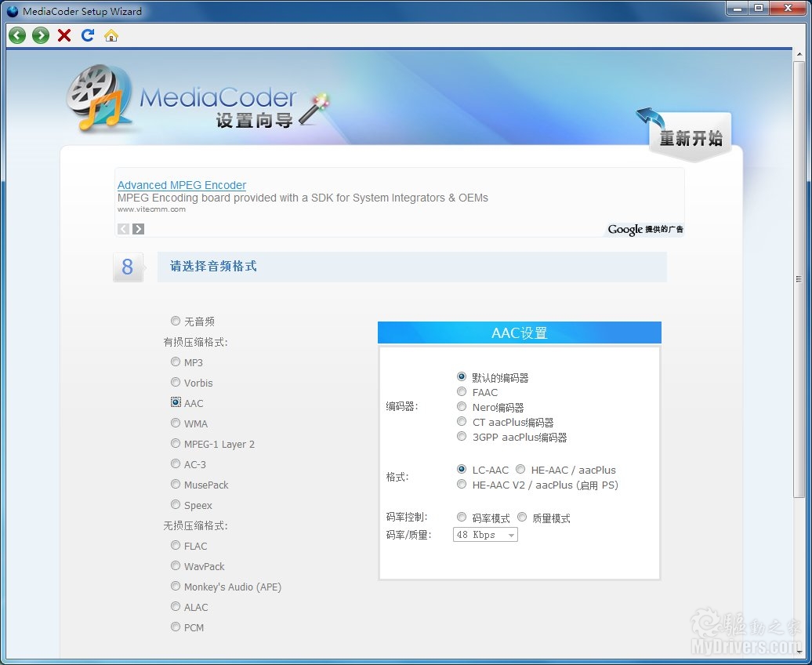
Task: Select 质量模式 quality mode radio button
Action: click(x=522, y=518)
